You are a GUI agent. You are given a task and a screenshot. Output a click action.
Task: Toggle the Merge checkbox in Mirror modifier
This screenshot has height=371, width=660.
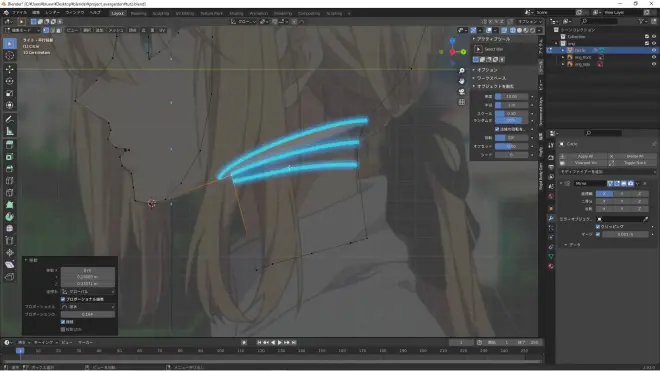[598, 234]
